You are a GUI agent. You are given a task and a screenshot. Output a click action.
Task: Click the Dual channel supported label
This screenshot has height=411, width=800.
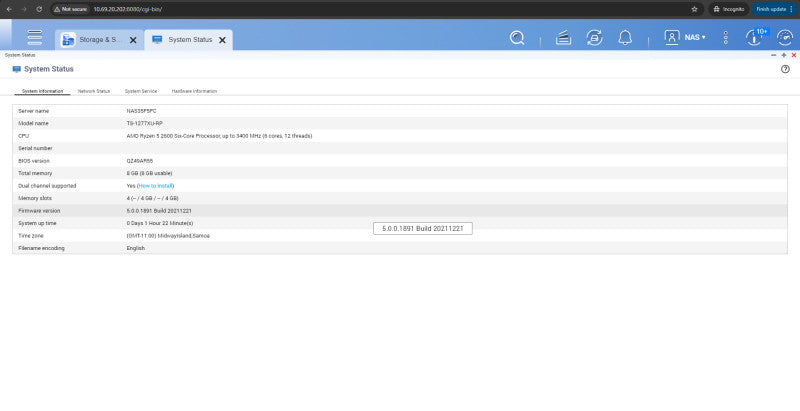click(47, 186)
